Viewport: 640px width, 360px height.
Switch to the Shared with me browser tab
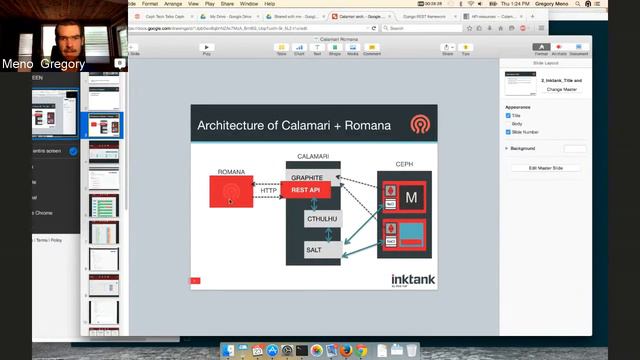point(295,16)
